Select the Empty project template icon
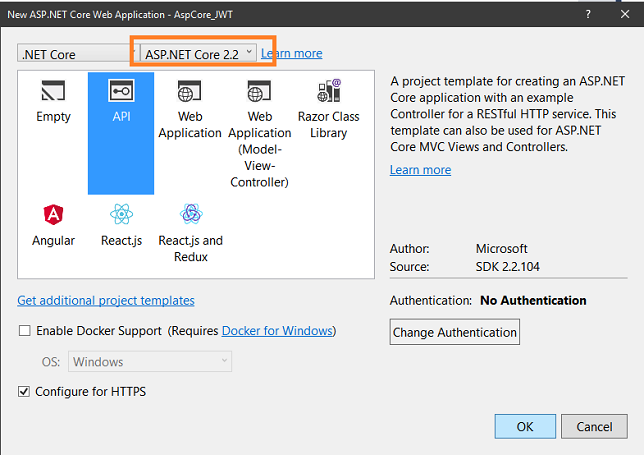This screenshot has width=644, height=455. (x=53, y=91)
